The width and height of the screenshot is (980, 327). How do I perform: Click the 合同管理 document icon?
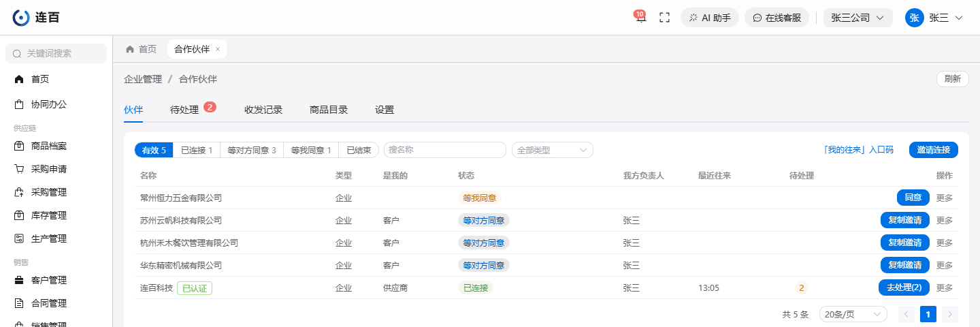19,303
